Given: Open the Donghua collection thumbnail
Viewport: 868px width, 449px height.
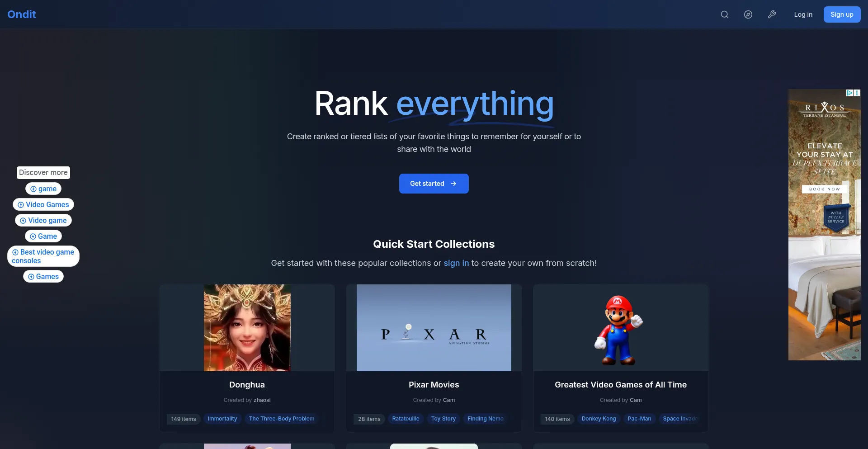Looking at the screenshot, I should coord(247,328).
